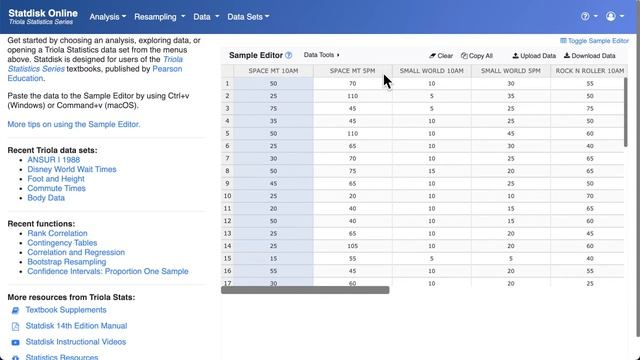Screen dimensions: 640x360
Task: Click SPACE MT 5PM cell in row 2
Action: coord(353,96)
